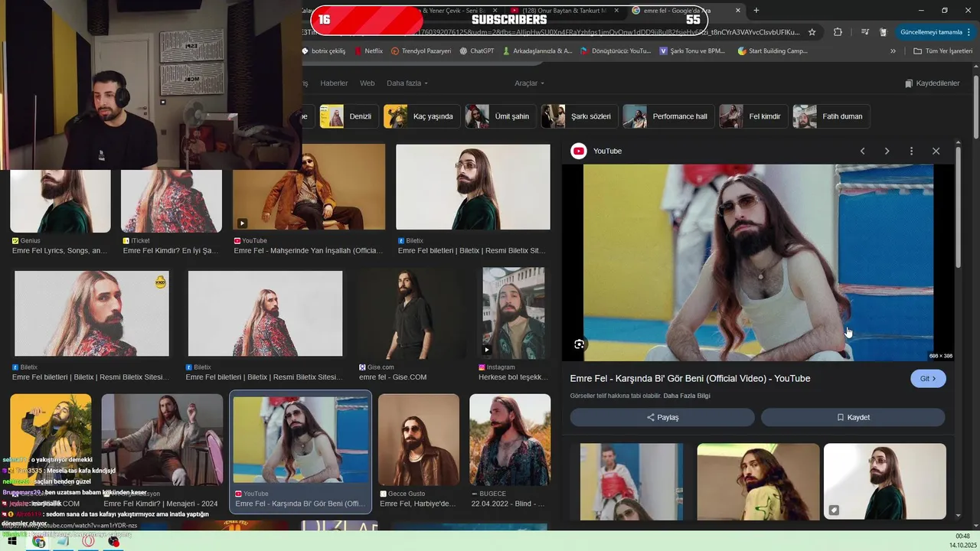Open Chrome from the Windows taskbar
980x551 pixels.
38,542
